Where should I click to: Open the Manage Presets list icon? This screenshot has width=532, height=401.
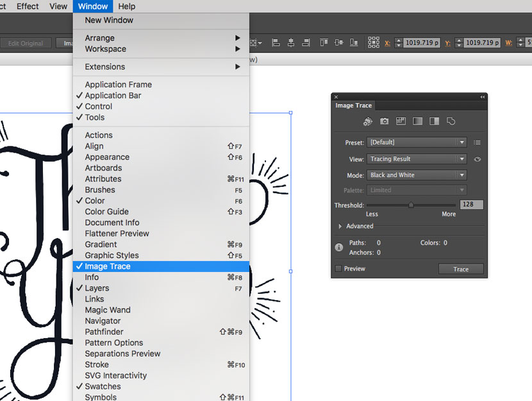(x=477, y=142)
